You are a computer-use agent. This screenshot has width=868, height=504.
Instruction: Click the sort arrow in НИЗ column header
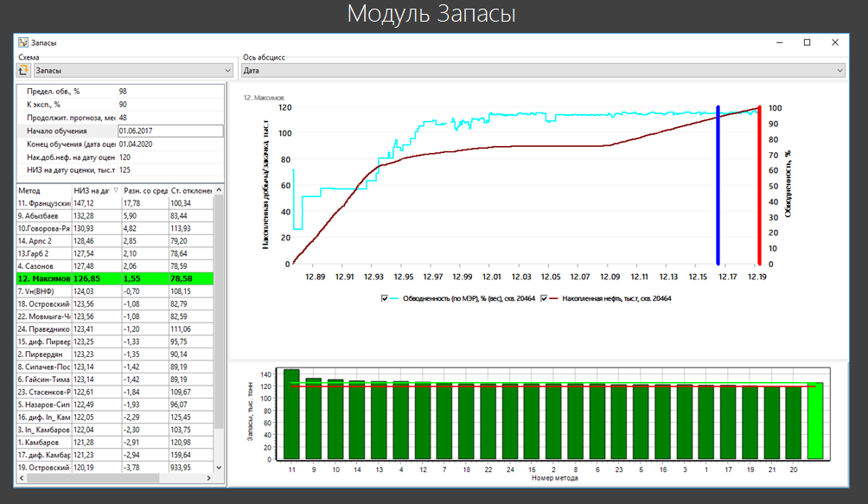pos(116,190)
